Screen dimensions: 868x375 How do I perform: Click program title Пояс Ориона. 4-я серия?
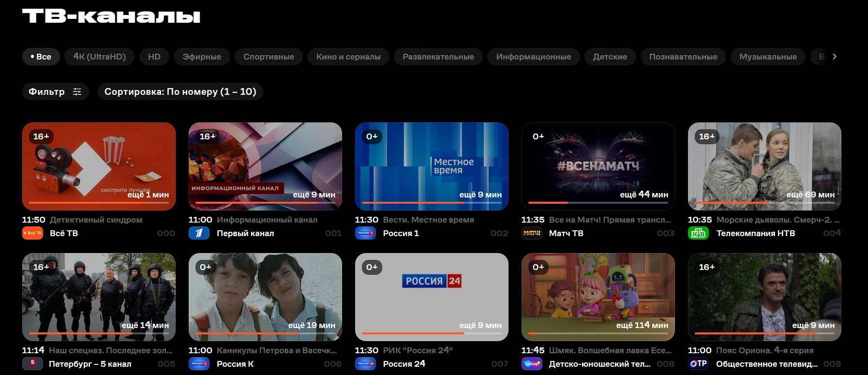click(x=765, y=350)
